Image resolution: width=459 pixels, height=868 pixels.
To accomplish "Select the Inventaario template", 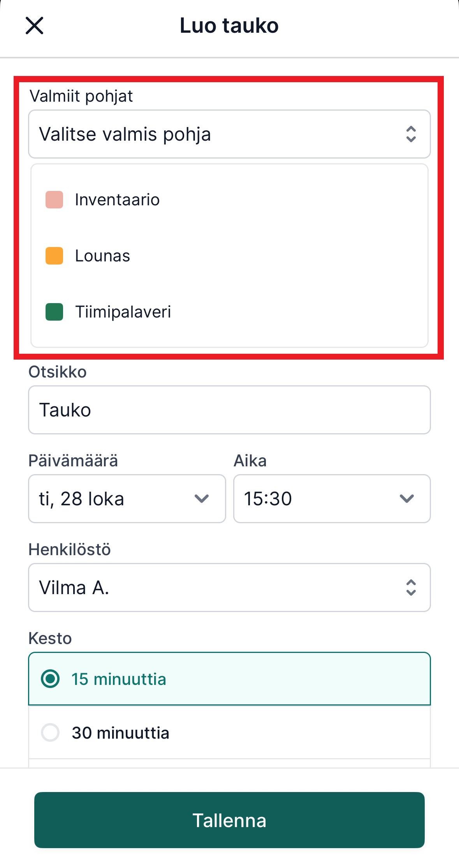I will click(117, 199).
